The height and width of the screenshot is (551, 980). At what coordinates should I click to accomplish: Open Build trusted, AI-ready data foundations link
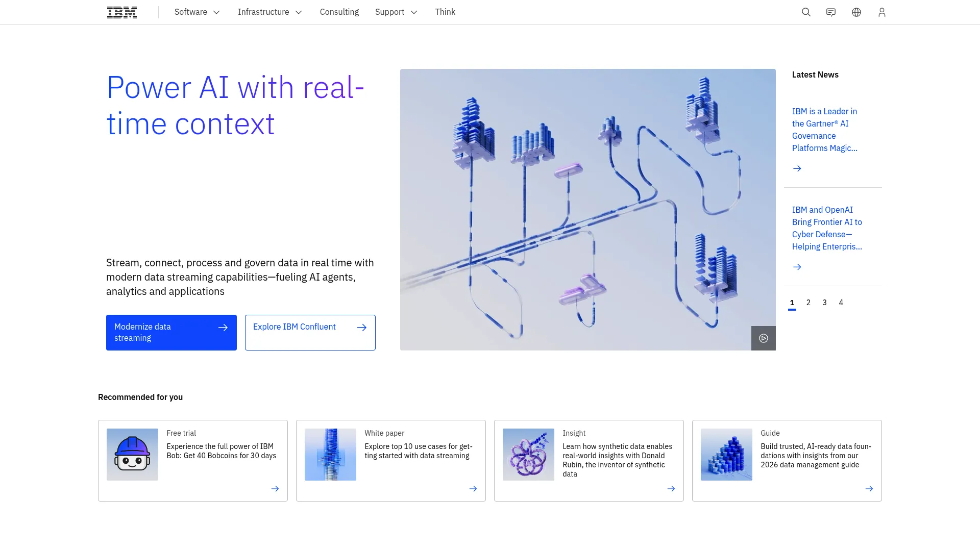point(816,456)
